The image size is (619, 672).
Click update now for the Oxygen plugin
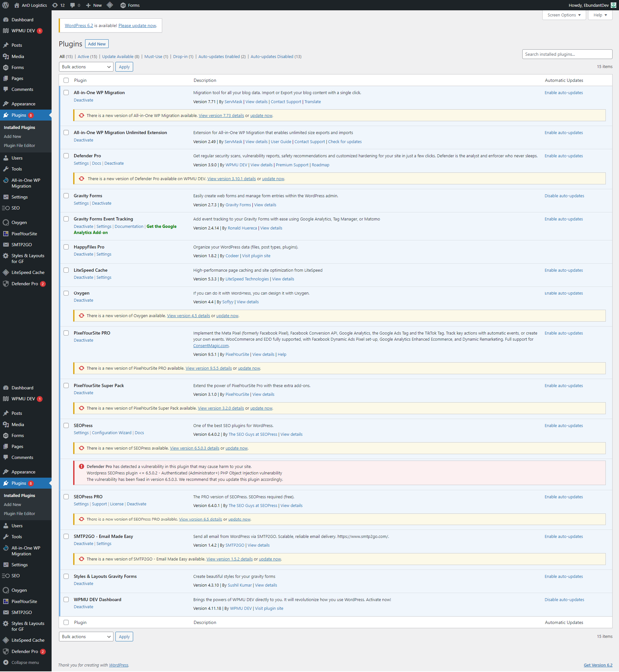coord(227,316)
